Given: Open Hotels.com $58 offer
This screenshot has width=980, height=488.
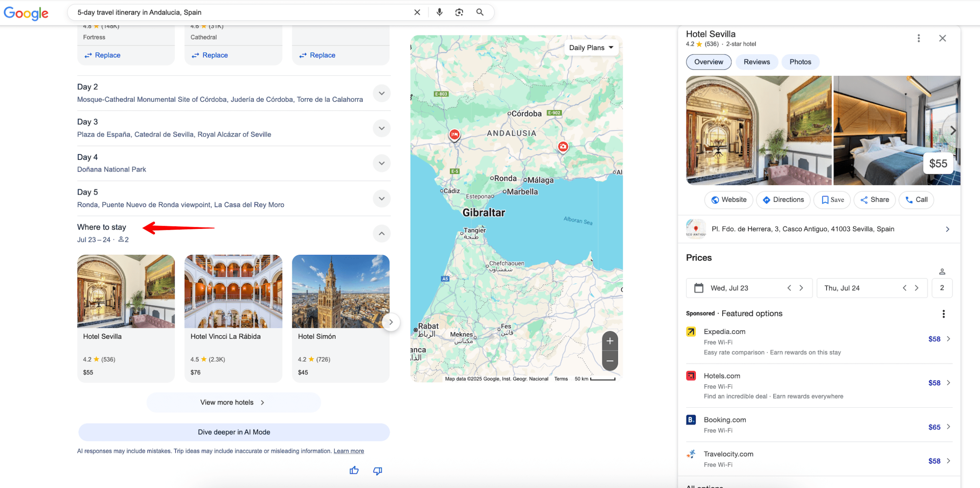Looking at the screenshot, I should point(819,385).
